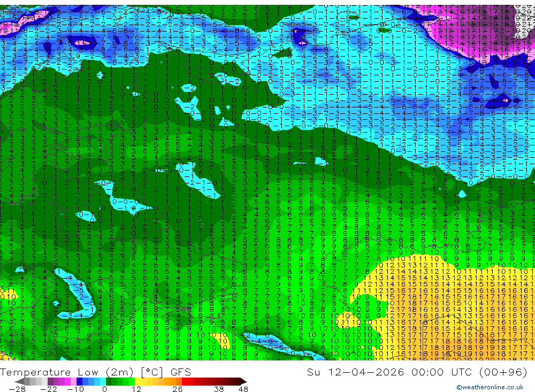This screenshot has height=392, width=535.
Task: Click the dark blue swatch right of -10
Action: [x=79, y=381]
